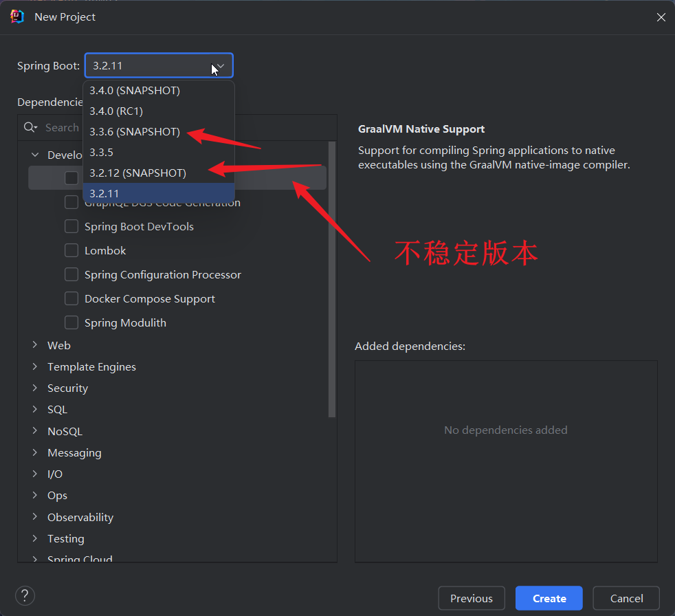Click the Spring Boot DevTools label

[139, 226]
